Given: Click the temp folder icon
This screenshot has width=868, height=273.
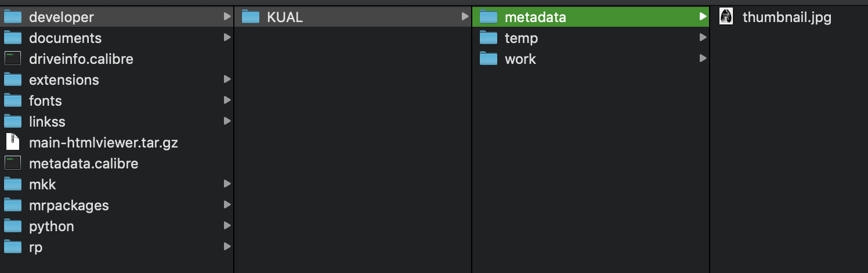Looking at the screenshot, I should [489, 38].
